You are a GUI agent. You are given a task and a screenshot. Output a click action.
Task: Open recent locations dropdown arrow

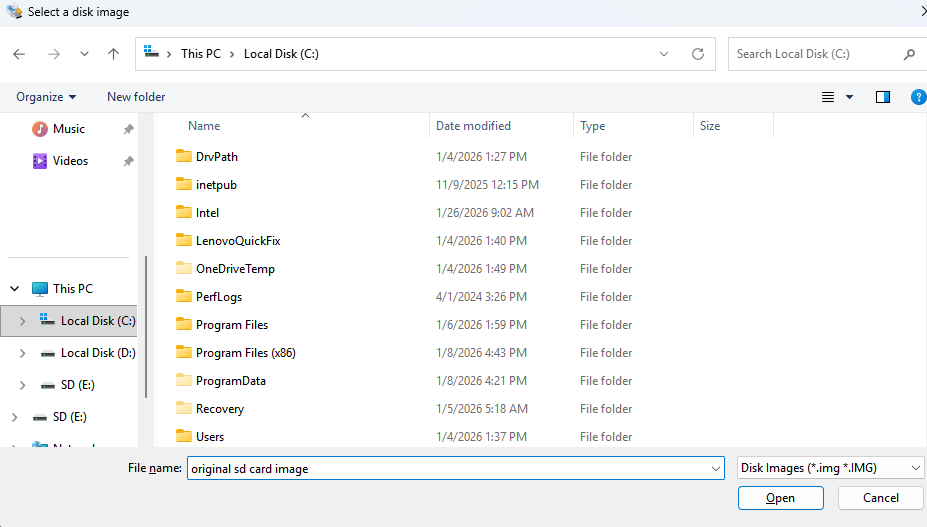84,54
